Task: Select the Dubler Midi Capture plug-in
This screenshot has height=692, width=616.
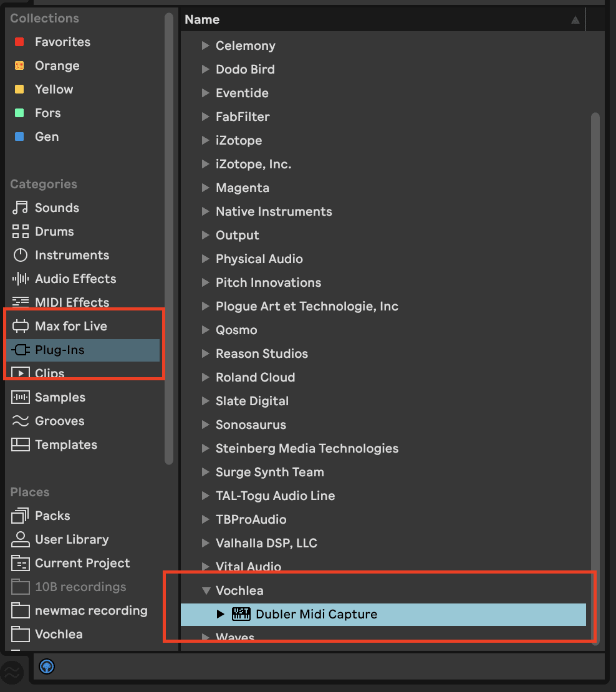Action: (315, 614)
